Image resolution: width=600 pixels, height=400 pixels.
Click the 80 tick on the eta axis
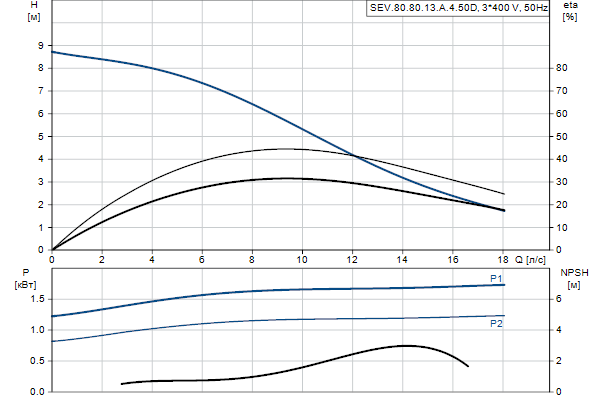pyautogui.click(x=562, y=68)
